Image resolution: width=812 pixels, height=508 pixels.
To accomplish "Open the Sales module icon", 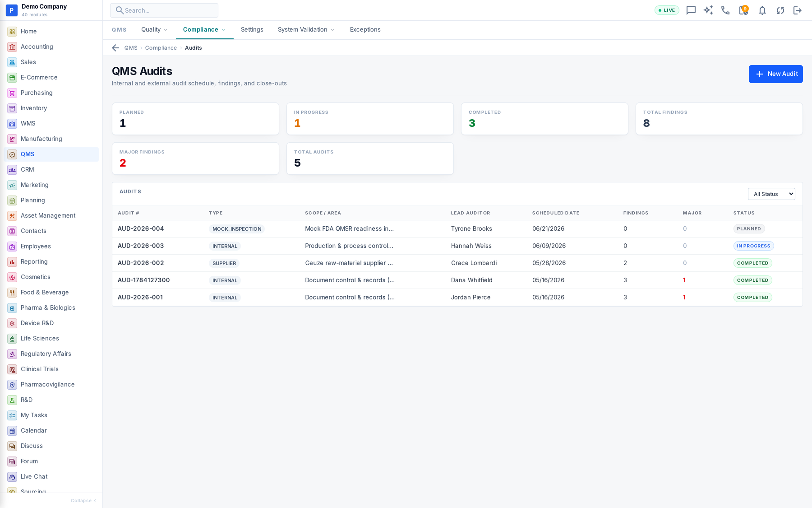I will point(12,62).
